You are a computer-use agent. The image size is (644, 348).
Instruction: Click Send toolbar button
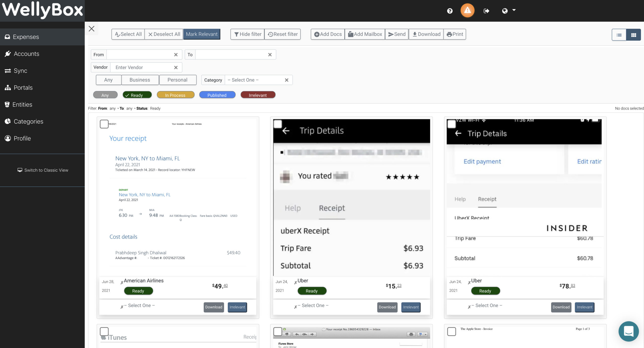[x=397, y=34]
